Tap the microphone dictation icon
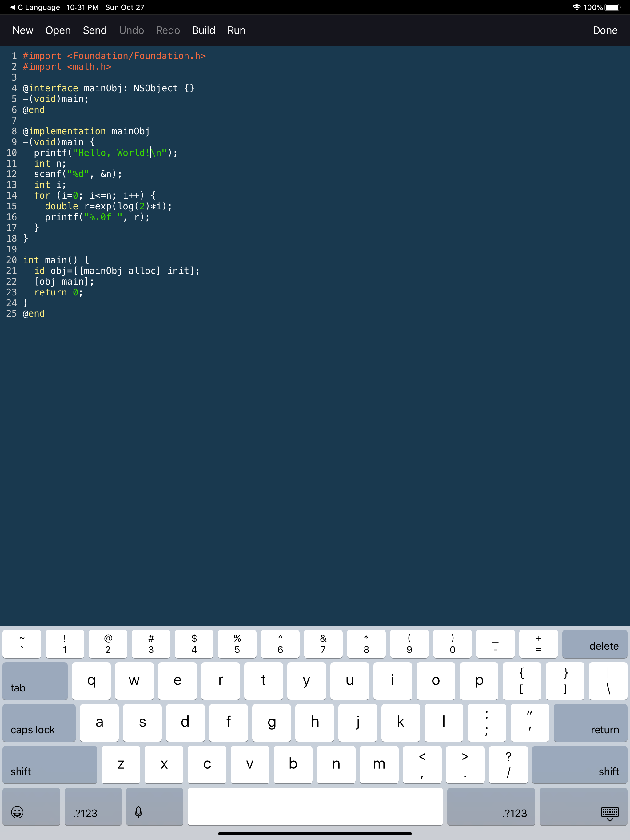Image resolution: width=630 pixels, height=840 pixels. point(138,812)
